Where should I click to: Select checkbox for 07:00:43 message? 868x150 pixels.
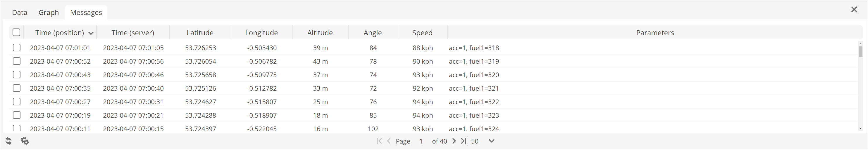pos(16,75)
